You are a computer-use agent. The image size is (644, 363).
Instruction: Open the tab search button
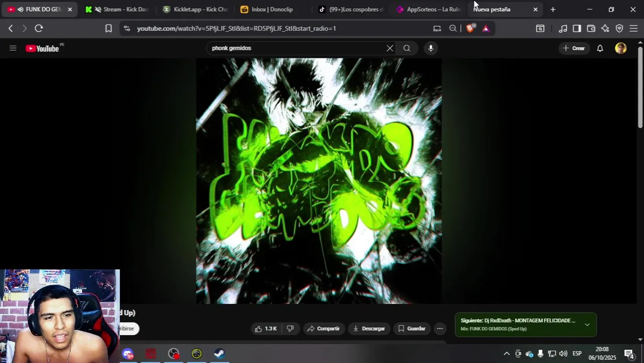click(540, 29)
